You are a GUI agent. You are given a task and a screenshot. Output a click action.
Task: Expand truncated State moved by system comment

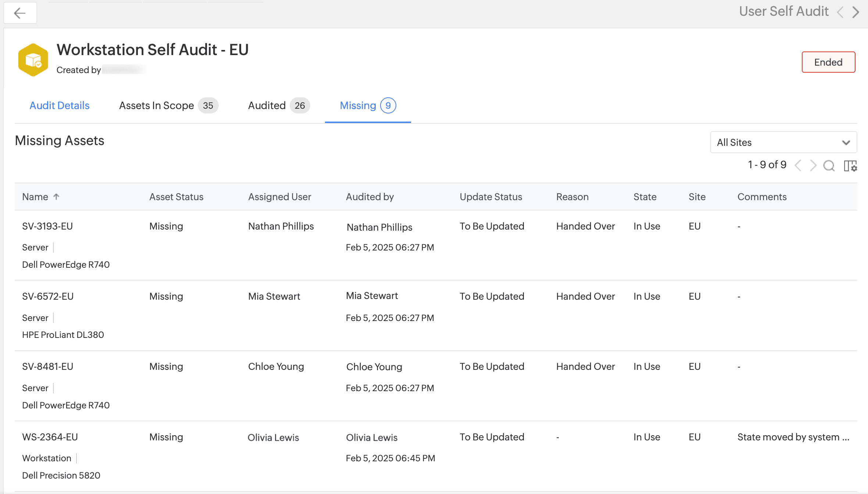point(793,437)
